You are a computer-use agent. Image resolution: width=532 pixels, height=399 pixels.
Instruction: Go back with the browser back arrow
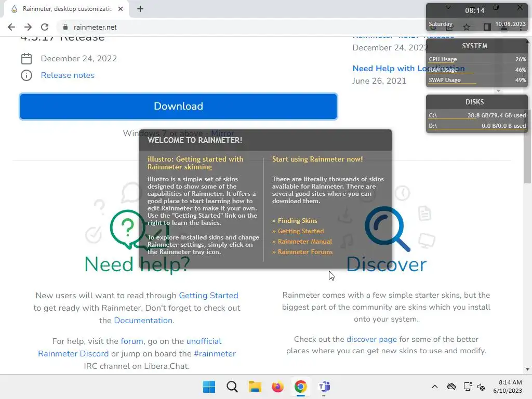(11, 27)
